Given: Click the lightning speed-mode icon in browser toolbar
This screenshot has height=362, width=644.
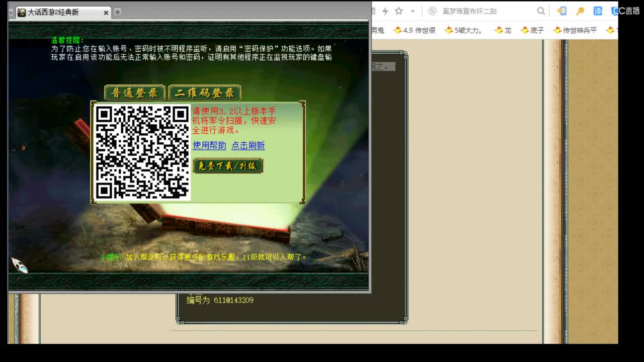Looking at the screenshot, I should coord(385,11).
